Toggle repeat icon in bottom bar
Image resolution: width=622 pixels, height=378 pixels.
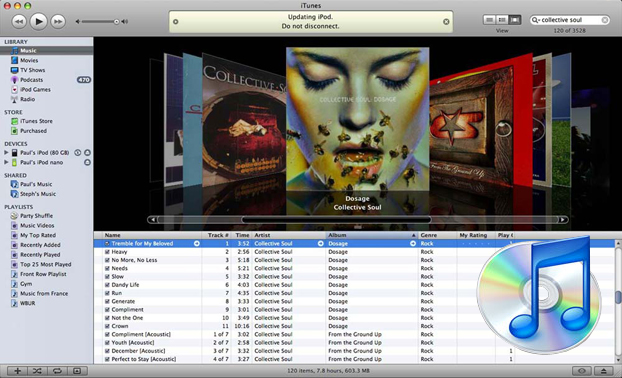pos(57,371)
